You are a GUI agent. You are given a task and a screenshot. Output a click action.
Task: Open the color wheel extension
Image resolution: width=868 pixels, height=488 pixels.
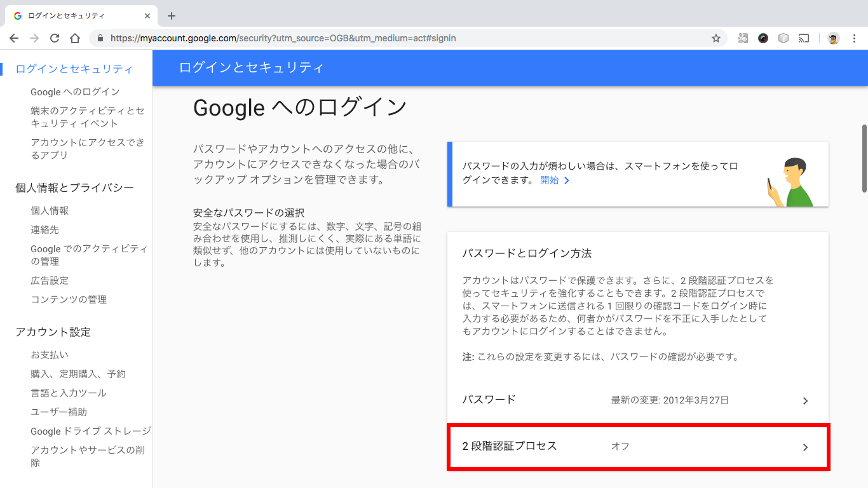pos(762,38)
